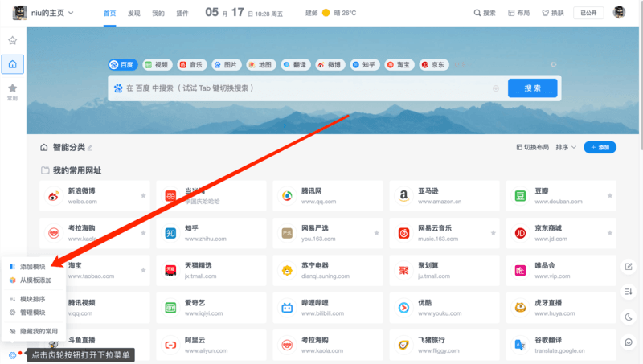The image size is (643, 364).
Task: Toggle the star on 新浪微博 card
Action: pos(143,196)
